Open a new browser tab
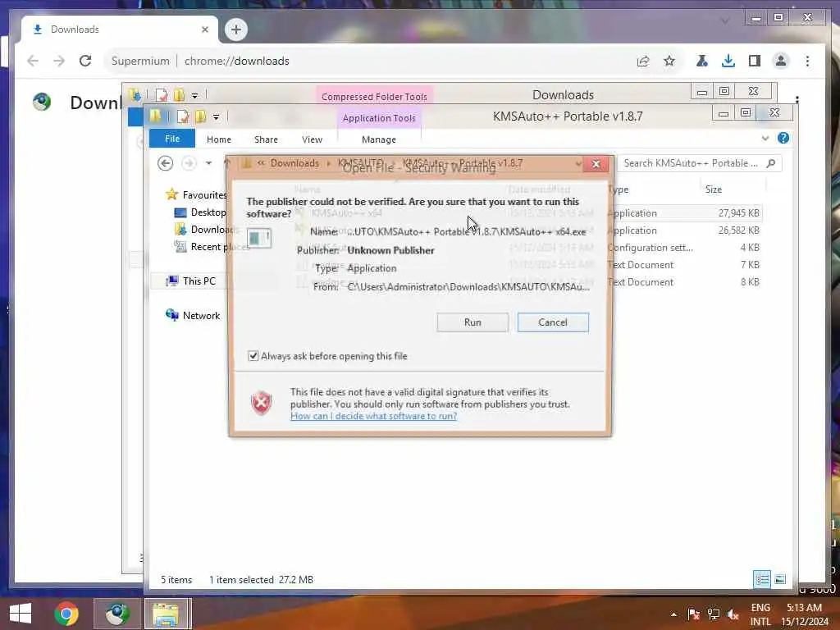840x630 pixels. pos(235,30)
